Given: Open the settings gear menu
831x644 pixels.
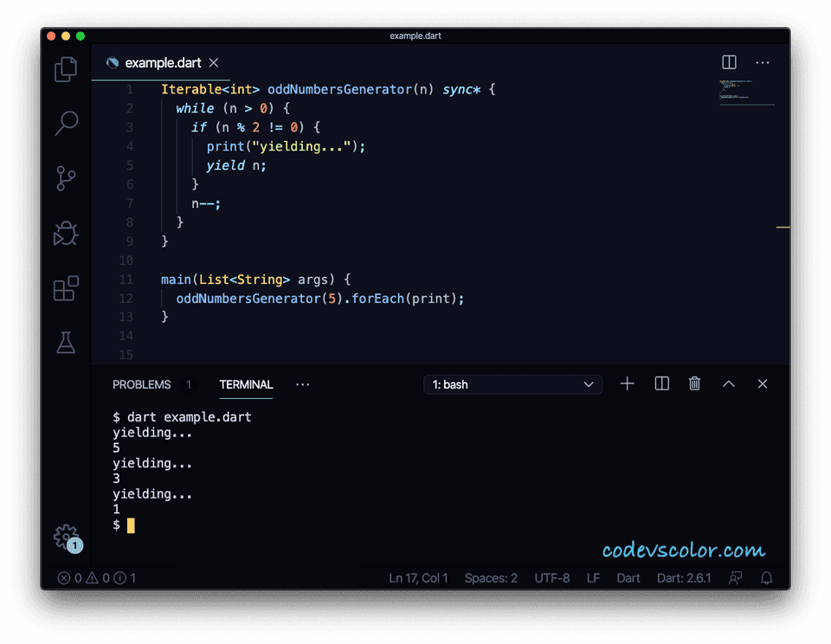Looking at the screenshot, I should click(65, 538).
